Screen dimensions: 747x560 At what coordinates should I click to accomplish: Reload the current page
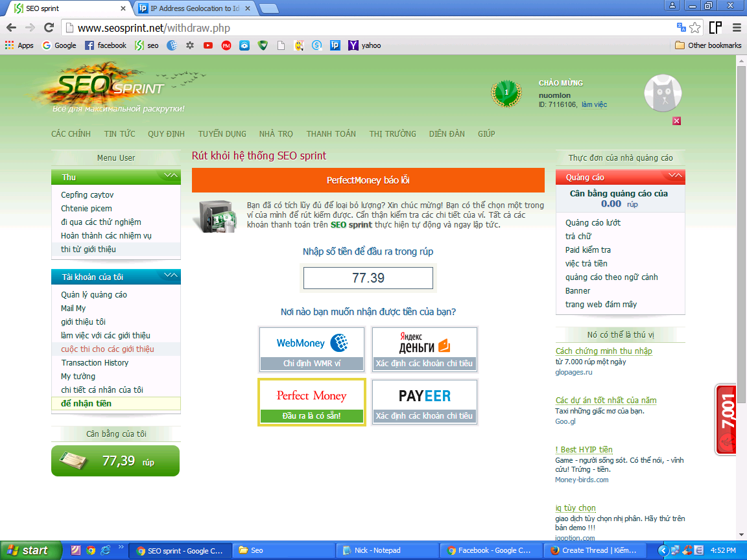click(x=49, y=28)
